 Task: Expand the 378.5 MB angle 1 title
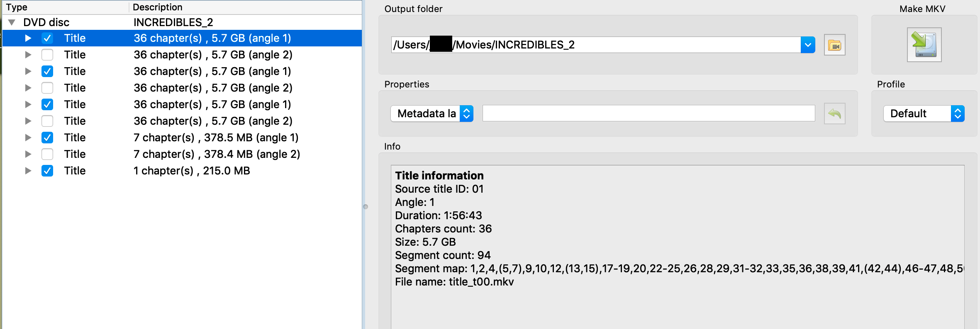coord(28,138)
